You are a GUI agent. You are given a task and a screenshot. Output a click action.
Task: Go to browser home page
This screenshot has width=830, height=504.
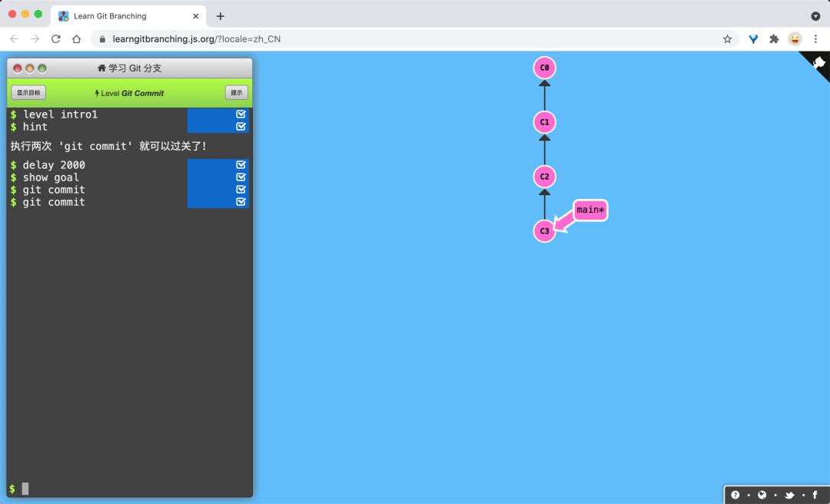pos(76,38)
